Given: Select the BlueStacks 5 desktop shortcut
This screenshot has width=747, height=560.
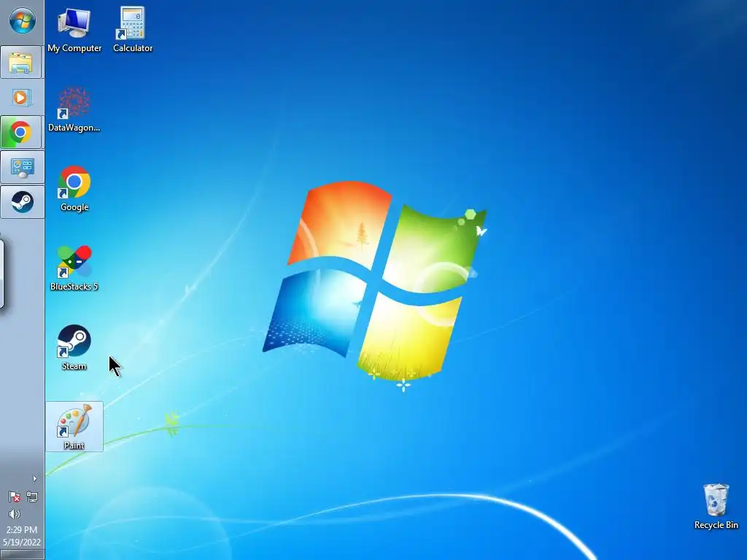Looking at the screenshot, I should click(x=74, y=268).
